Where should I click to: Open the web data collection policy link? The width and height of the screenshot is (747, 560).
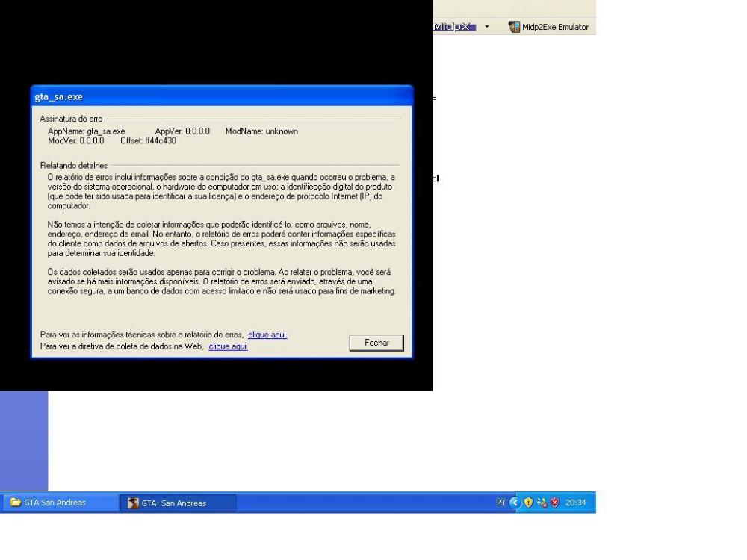(x=228, y=346)
